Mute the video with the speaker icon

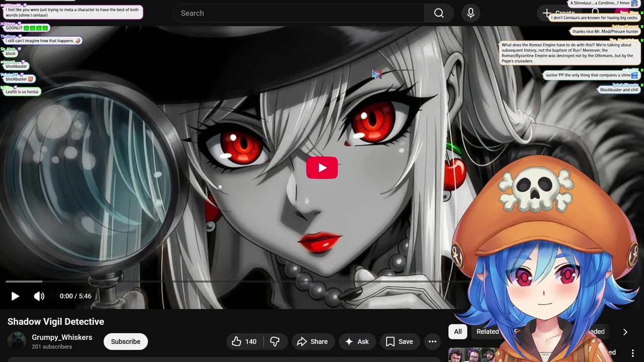coord(39,296)
